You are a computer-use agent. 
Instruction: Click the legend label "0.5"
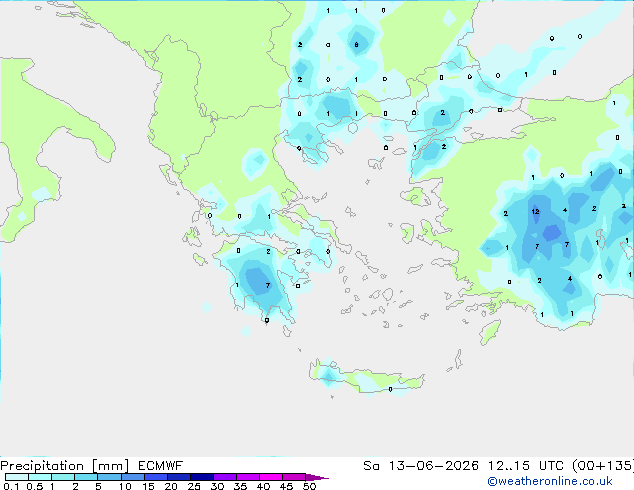tap(35, 486)
